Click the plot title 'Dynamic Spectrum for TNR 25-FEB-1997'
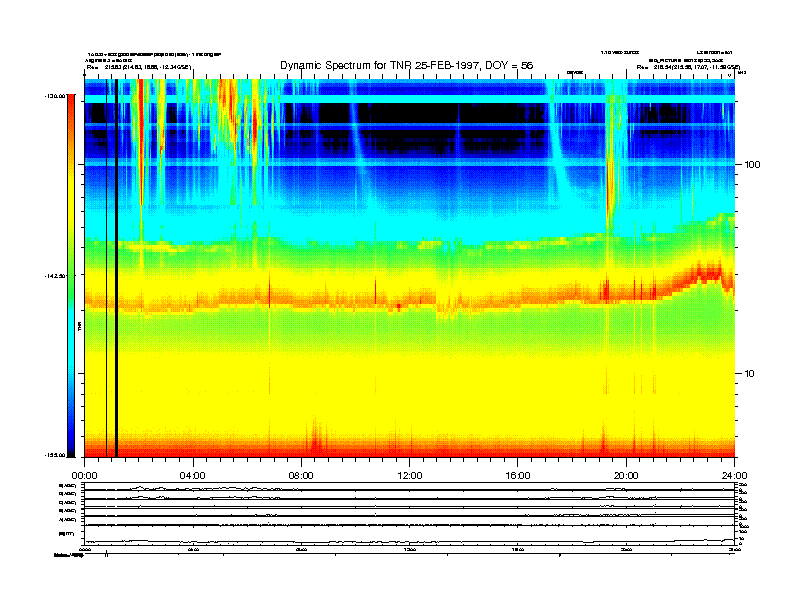This screenshot has width=792, height=612. pyautogui.click(x=380, y=66)
